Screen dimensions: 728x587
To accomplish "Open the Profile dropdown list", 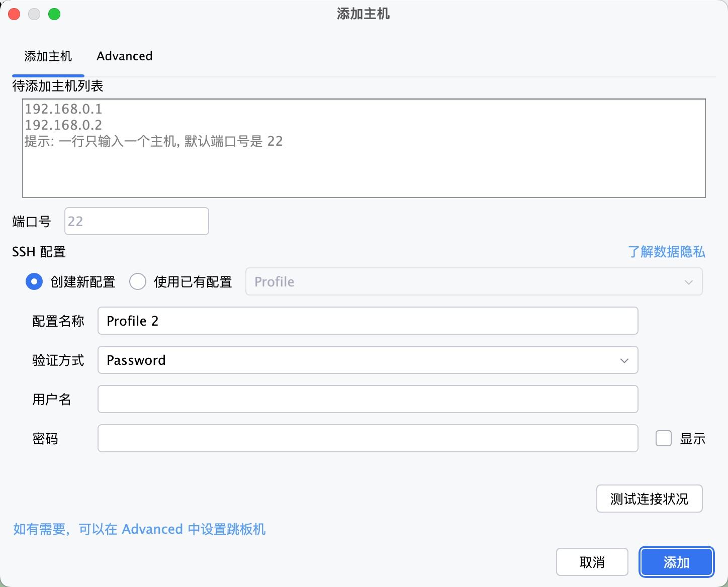I will pyautogui.click(x=474, y=282).
